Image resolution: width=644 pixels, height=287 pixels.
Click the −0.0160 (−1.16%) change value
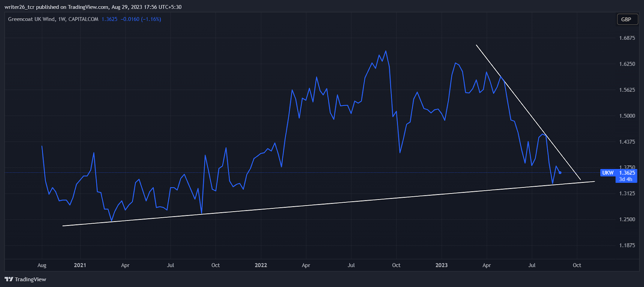(141, 19)
